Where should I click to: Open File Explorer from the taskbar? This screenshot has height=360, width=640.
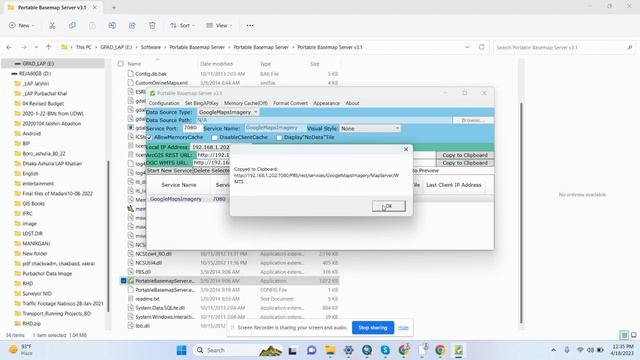pos(330,350)
